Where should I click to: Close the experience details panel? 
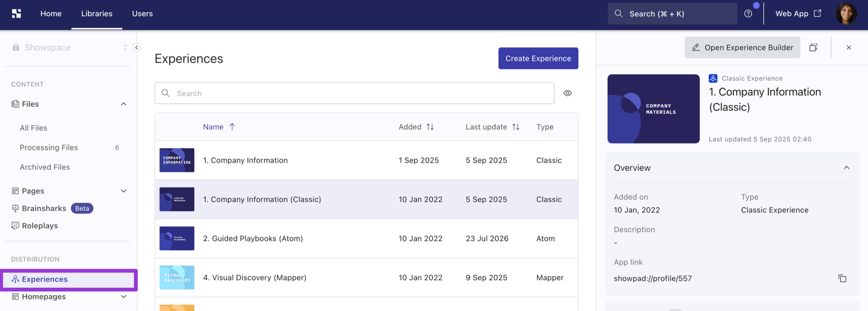pyautogui.click(x=848, y=48)
